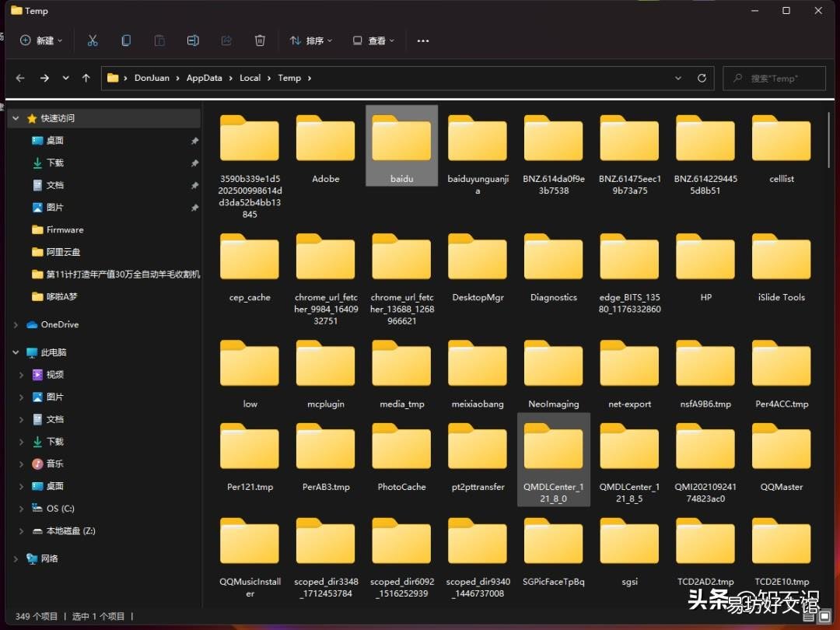This screenshot has width=840, height=630.
Task: Click the Paste clipboard icon
Action: pyautogui.click(x=159, y=40)
